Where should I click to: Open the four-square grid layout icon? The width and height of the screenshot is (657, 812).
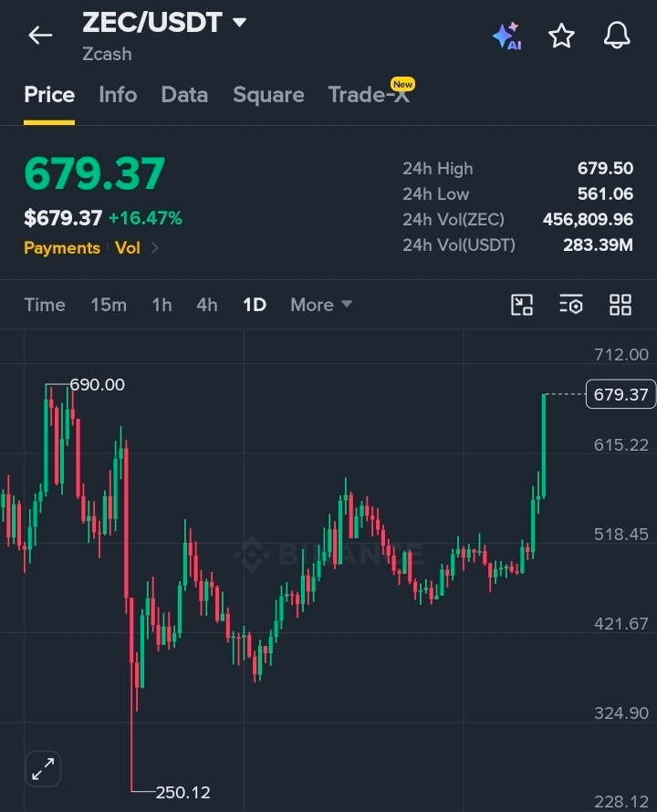pyautogui.click(x=620, y=305)
